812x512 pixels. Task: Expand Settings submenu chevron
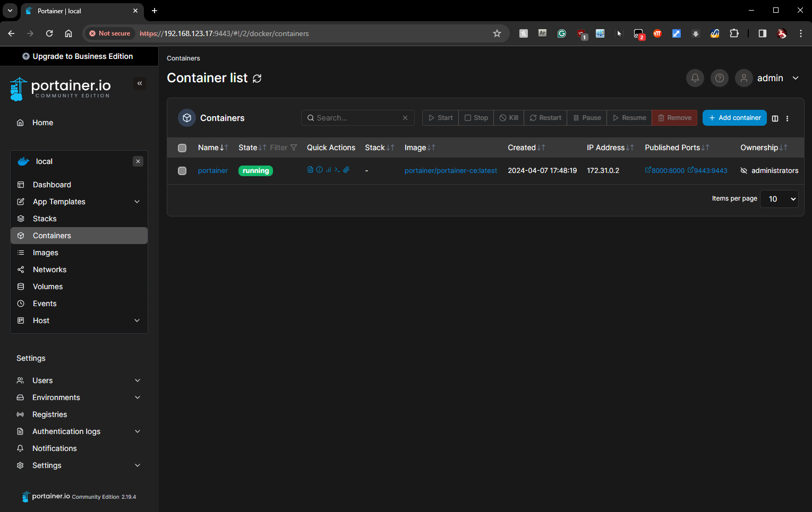[x=138, y=465]
